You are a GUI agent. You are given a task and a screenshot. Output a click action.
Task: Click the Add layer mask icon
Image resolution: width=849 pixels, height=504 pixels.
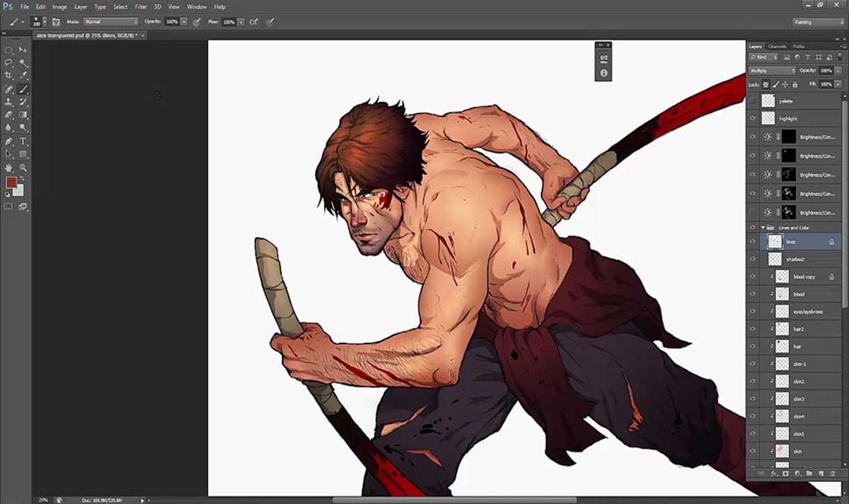point(785,474)
